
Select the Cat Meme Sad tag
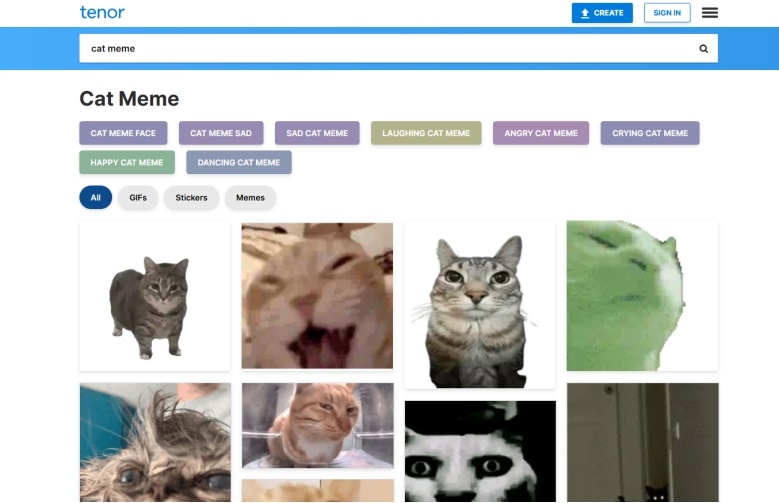(x=221, y=133)
